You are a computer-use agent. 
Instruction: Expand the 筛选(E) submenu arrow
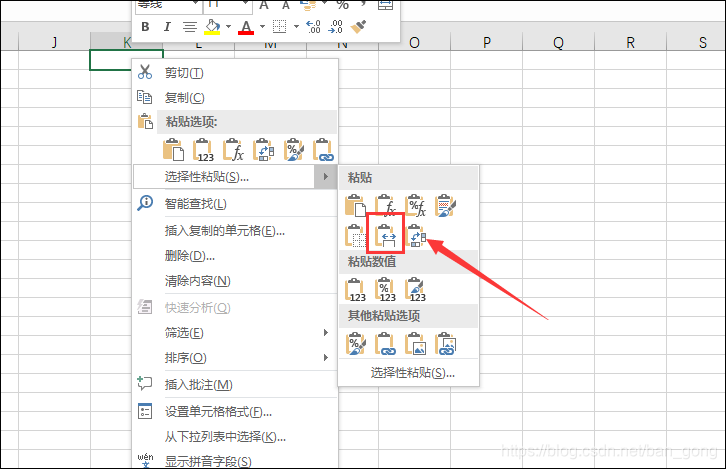tap(326, 332)
